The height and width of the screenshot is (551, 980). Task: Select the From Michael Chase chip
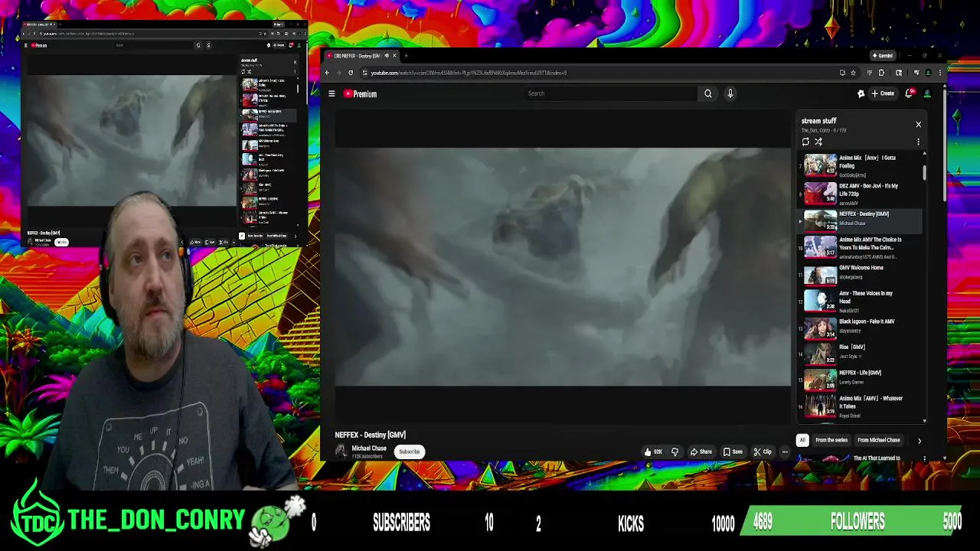pos(879,440)
